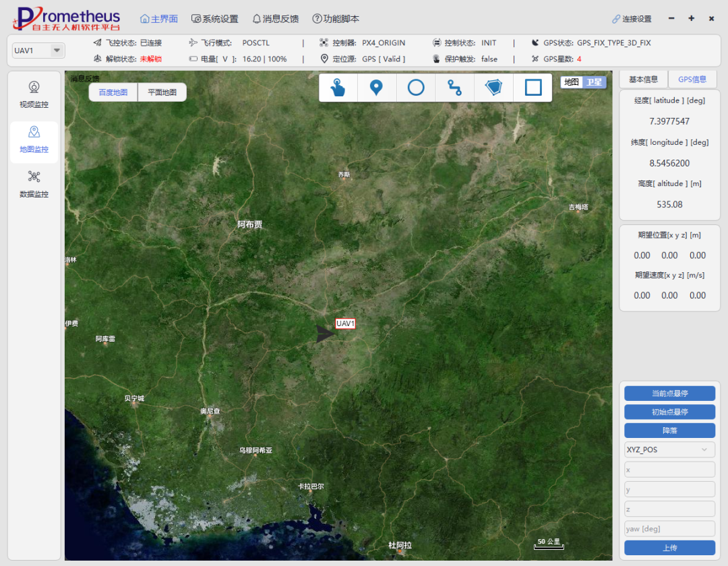Select the marker pin drawing tool

point(377,88)
